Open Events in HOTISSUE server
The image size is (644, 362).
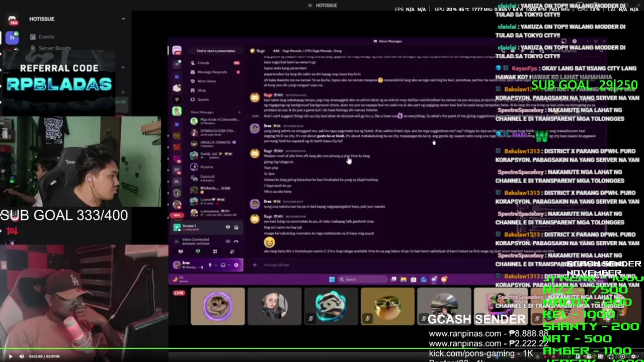42,37
